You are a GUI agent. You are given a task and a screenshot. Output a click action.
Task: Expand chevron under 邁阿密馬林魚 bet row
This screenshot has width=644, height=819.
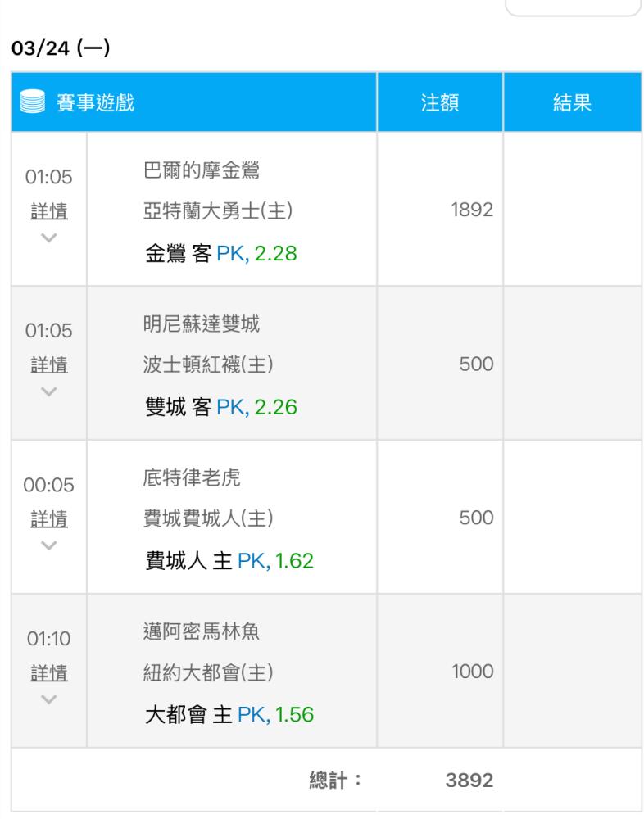point(49,699)
